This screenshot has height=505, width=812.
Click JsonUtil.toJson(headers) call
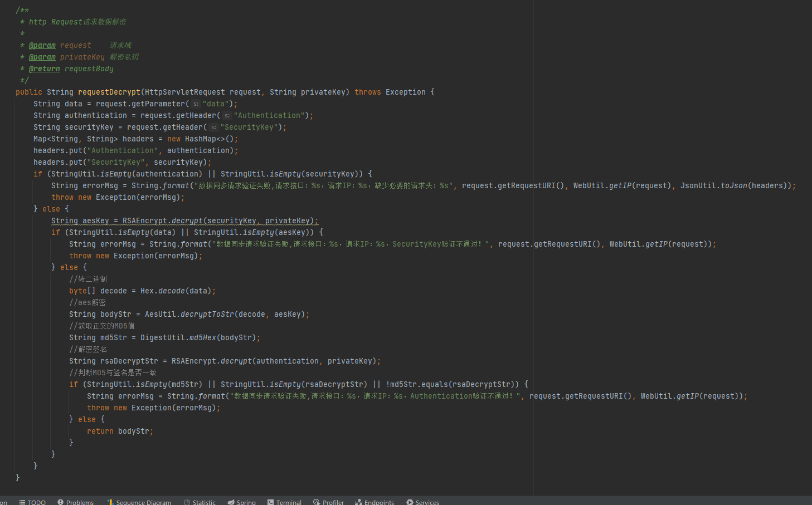coord(733,185)
